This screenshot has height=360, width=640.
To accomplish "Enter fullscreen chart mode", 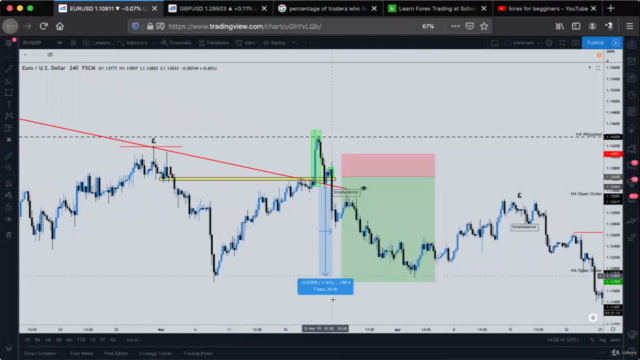I will [562, 43].
